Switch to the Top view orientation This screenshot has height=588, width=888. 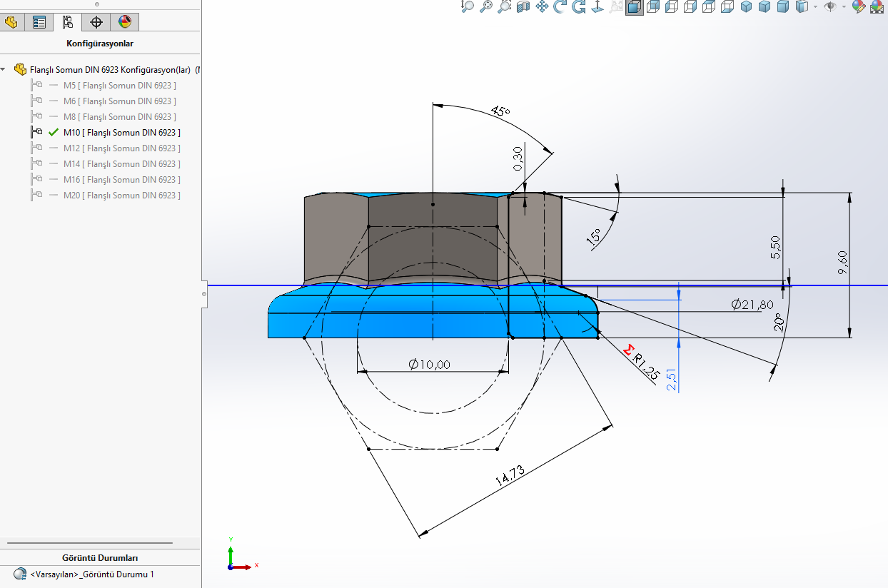[x=708, y=7]
